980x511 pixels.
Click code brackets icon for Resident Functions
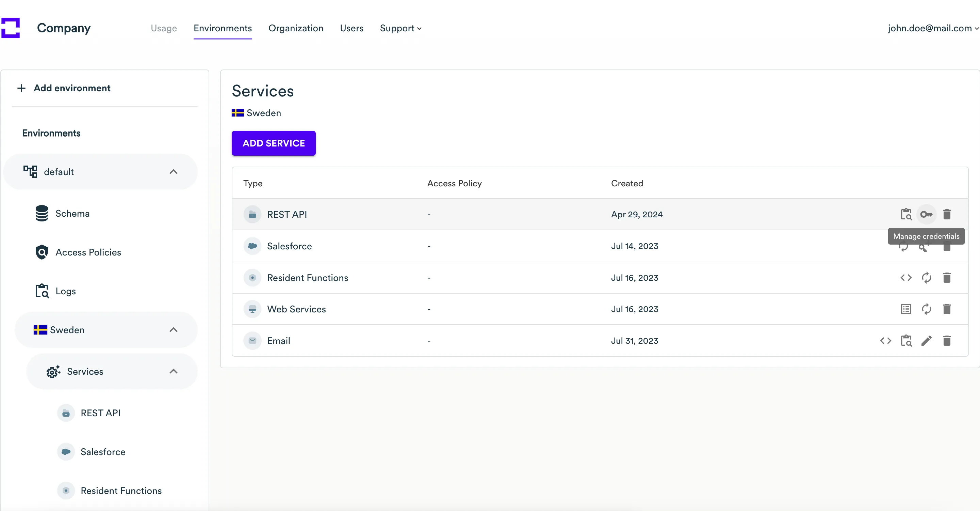point(906,278)
